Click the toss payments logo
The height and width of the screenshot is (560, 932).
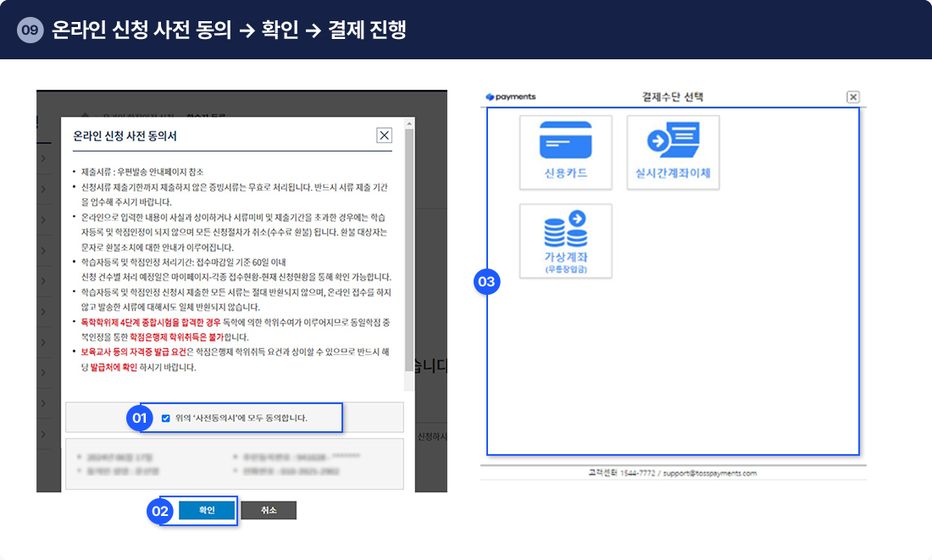pyautogui.click(x=511, y=97)
